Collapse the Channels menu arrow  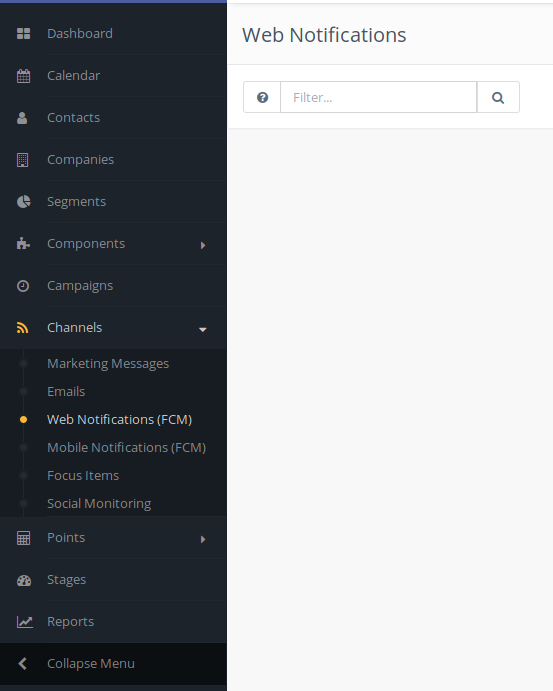[203, 329]
